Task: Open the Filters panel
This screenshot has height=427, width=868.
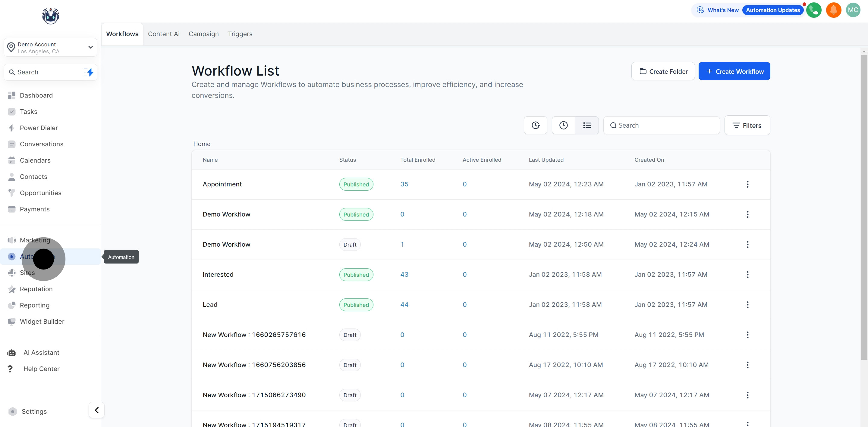Action: coord(747,125)
